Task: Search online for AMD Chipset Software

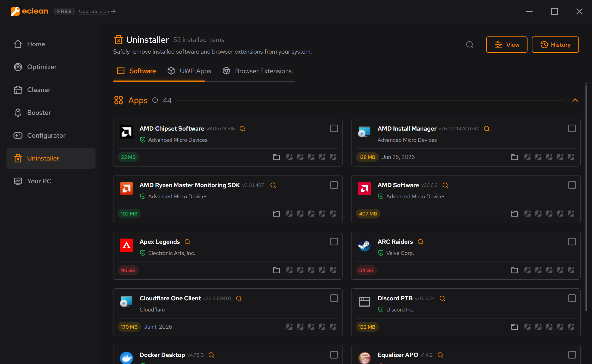Action: (242, 129)
